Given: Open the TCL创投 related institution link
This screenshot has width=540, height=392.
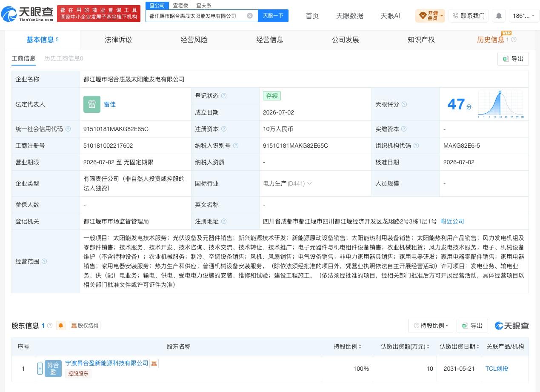Looking at the screenshot, I should click(x=497, y=369).
